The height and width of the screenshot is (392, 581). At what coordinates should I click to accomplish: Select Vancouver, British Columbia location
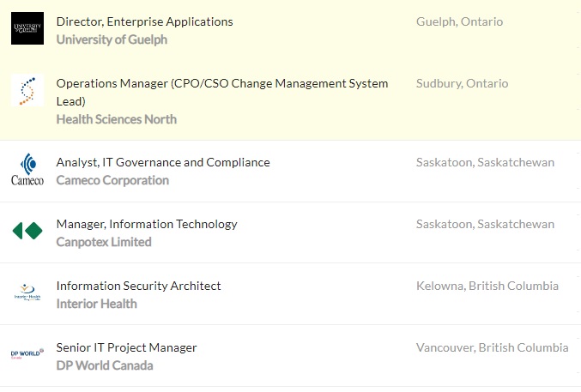492,347
